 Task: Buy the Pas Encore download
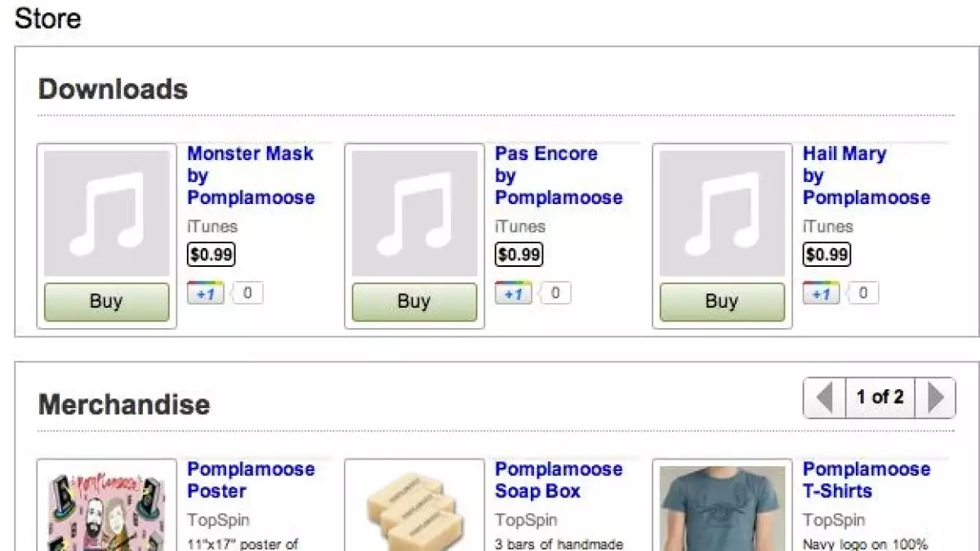[x=414, y=302]
